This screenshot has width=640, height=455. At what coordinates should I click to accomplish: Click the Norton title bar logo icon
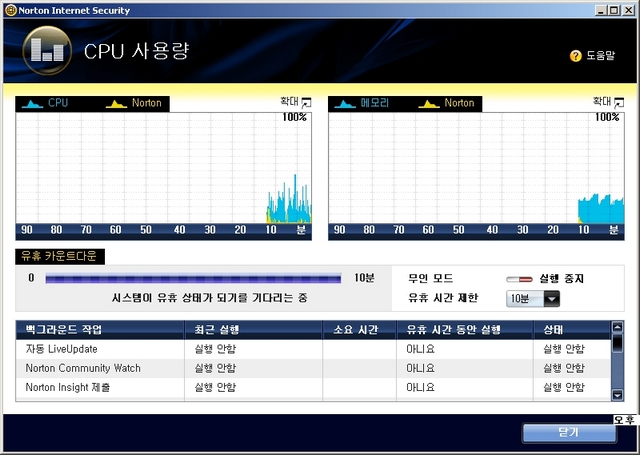[x=11, y=10]
